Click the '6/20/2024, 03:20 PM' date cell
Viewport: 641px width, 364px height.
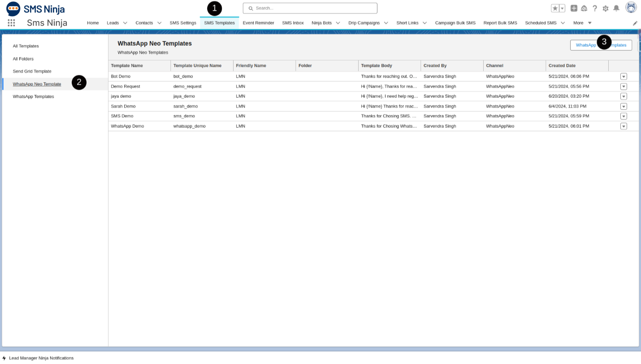[x=569, y=96]
